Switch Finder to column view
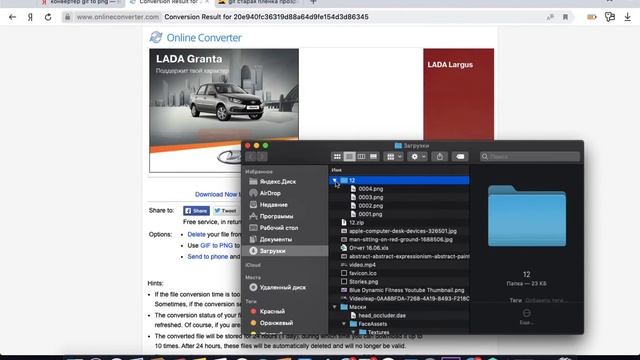Viewport: 640px width, 360px height. click(361, 157)
